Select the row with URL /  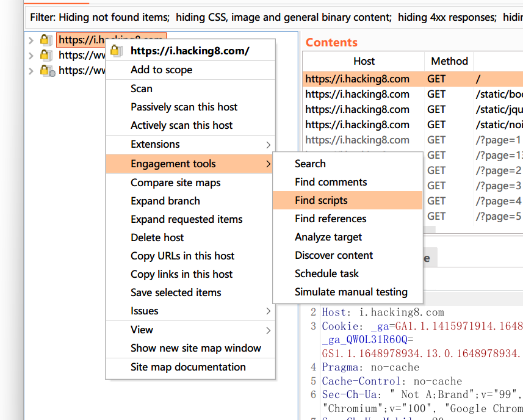413,79
